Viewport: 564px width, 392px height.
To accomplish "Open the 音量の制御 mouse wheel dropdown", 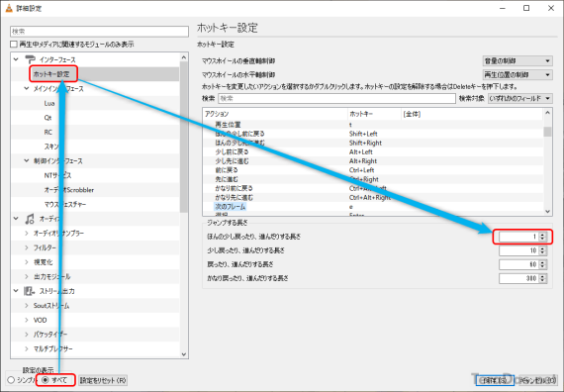I will 517,61.
